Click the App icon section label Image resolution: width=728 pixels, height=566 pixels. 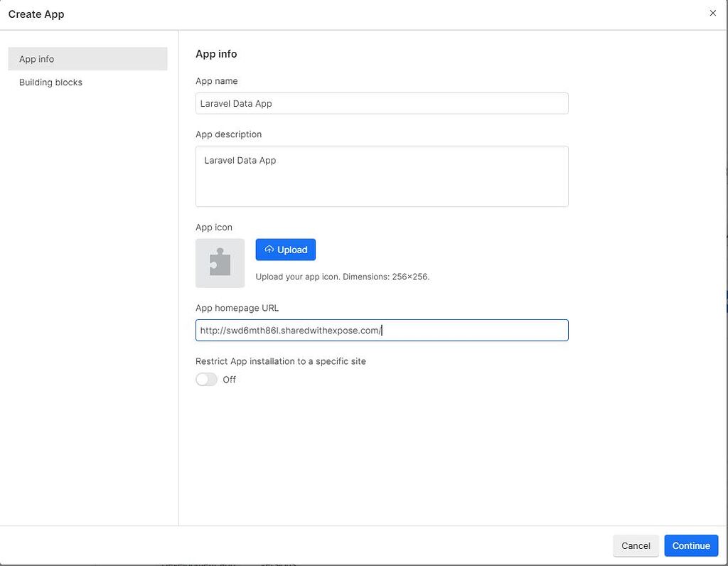pyautogui.click(x=214, y=227)
